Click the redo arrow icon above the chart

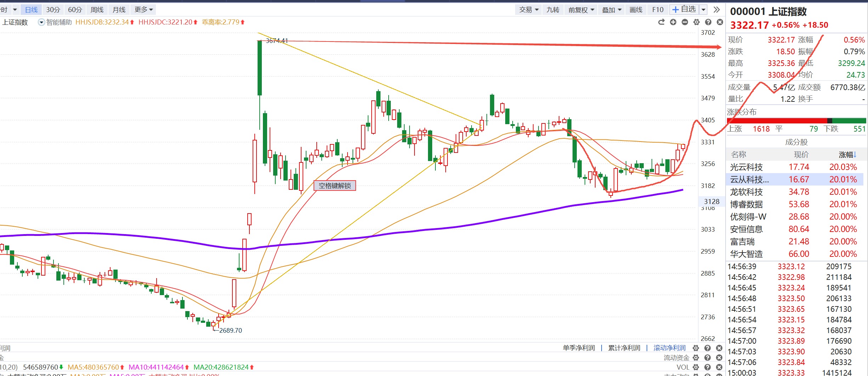661,22
